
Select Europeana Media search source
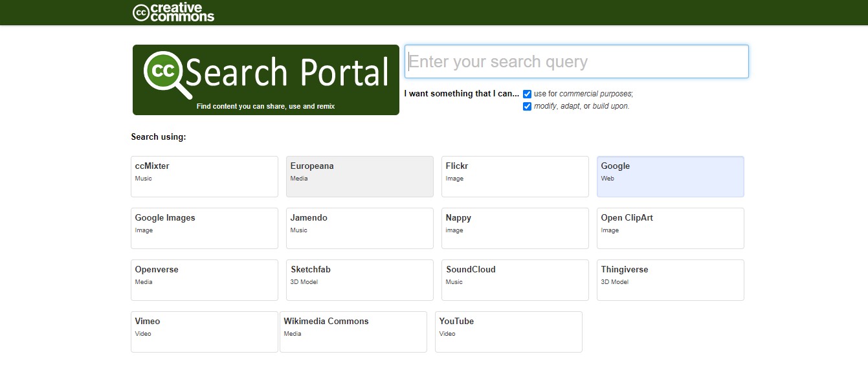(x=360, y=176)
